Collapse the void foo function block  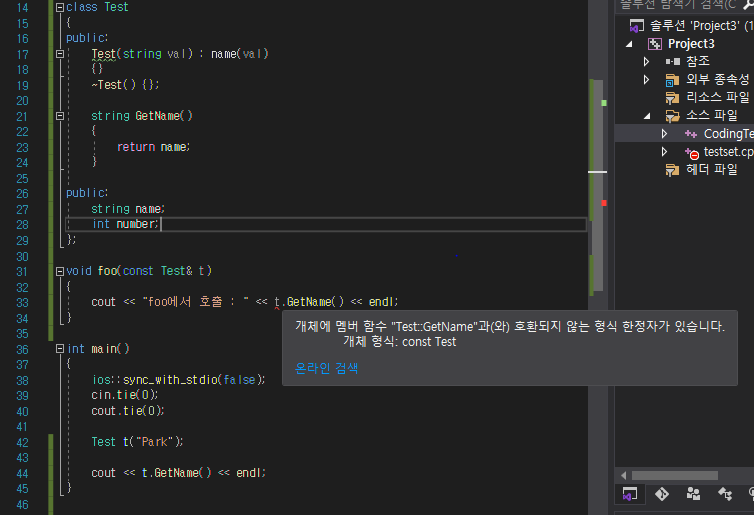tap(60, 272)
